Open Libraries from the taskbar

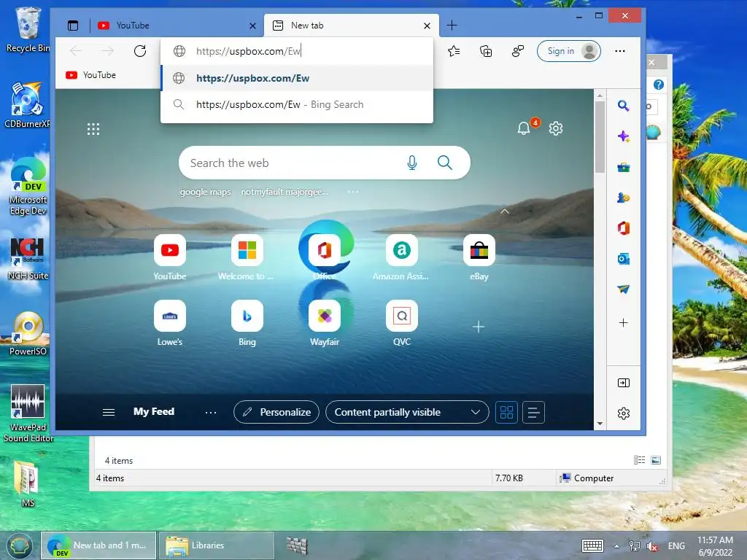tap(216, 545)
